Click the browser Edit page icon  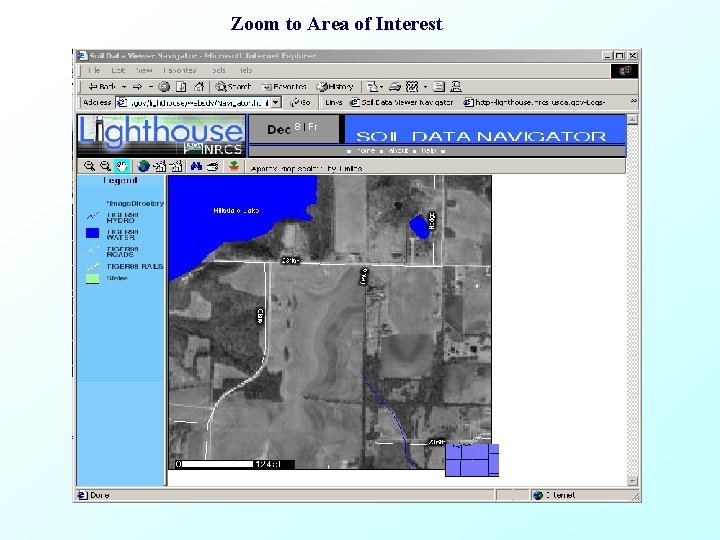click(412, 86)
